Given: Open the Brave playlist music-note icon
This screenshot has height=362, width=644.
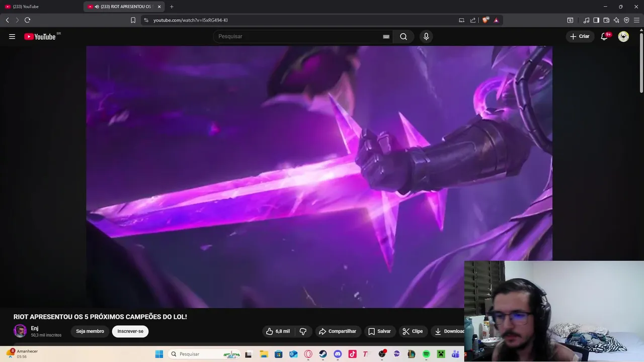Looking at the screenshot, I should 586,20.
